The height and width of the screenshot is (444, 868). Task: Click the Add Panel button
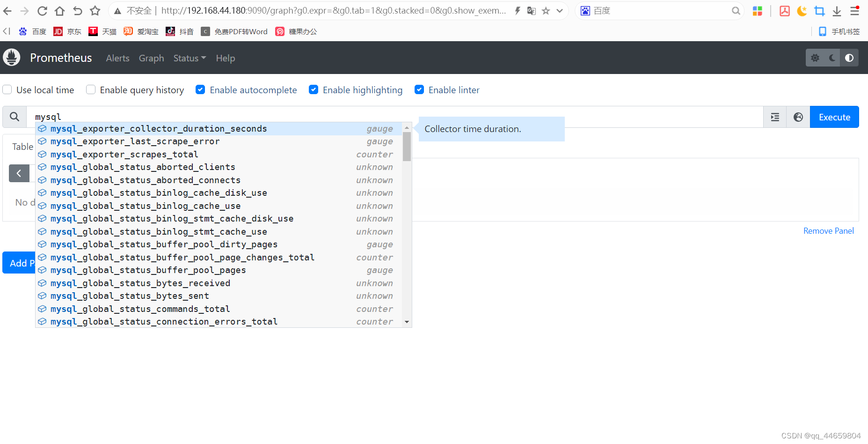point(19,263)
